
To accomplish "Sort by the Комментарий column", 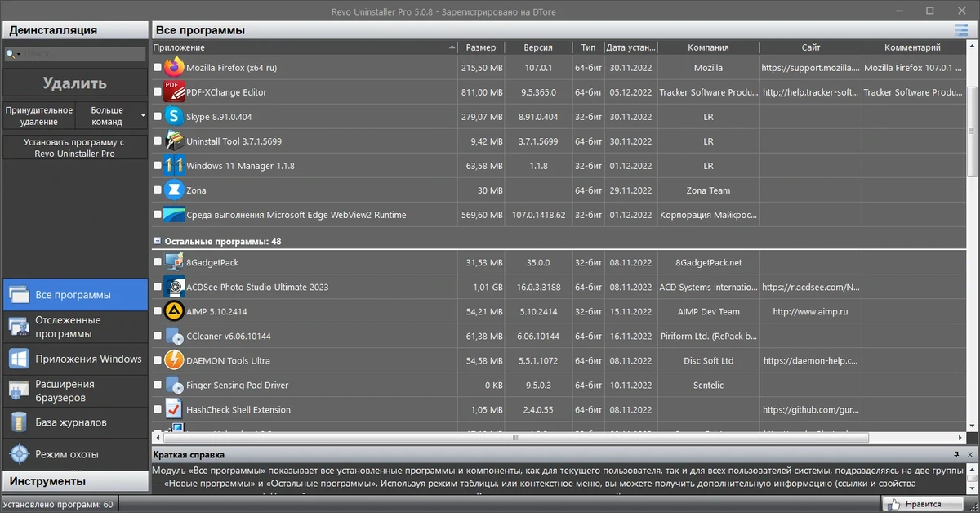I will click(913, 47).
